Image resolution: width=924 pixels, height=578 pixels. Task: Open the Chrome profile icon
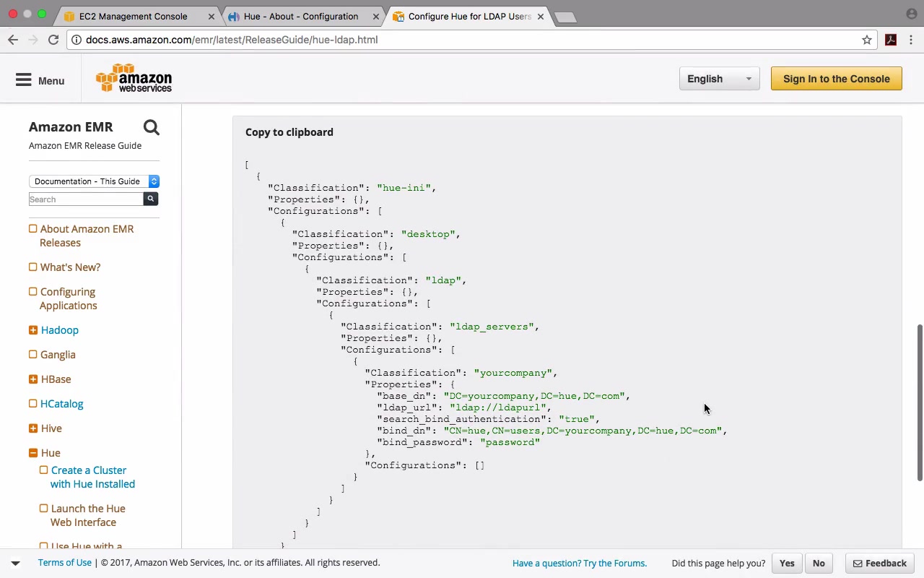[912, 14]
